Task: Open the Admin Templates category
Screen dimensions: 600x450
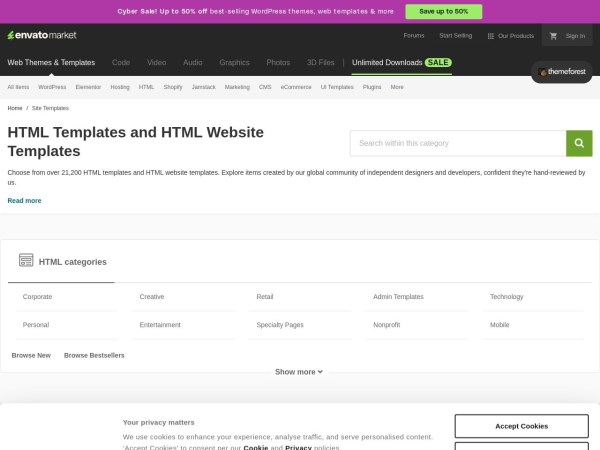Action: click(398, 297)
